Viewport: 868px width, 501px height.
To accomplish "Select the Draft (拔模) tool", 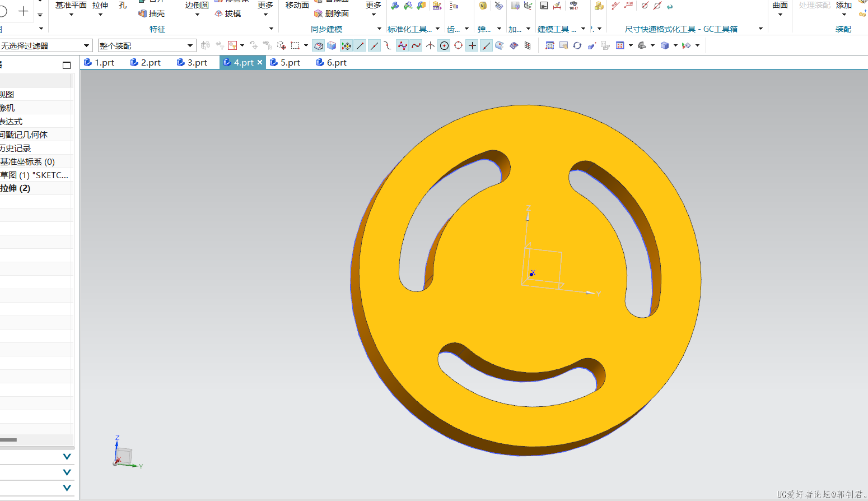I will (x=228, y=13).
